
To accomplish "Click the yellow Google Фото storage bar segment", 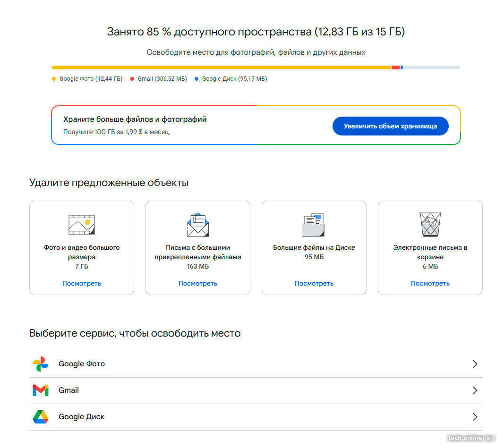I will pyautogui.click(x=221, y=68).
